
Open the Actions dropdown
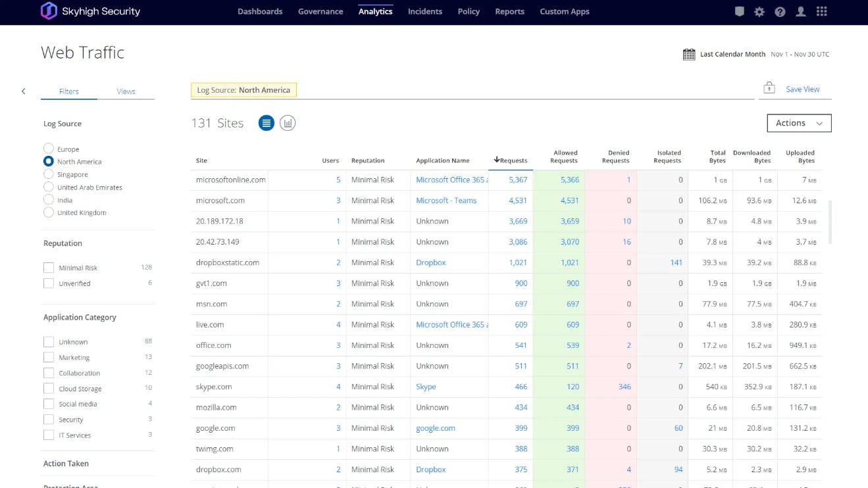coord(799,123)
